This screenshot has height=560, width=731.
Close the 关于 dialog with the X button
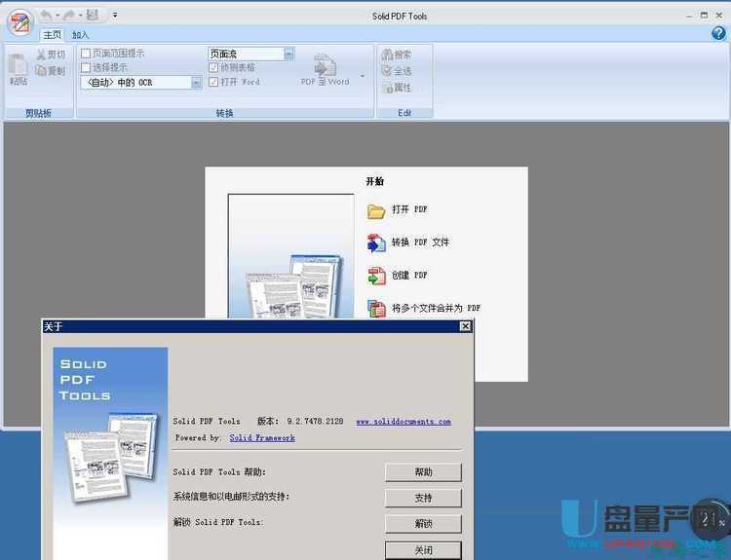coord(465,326)
